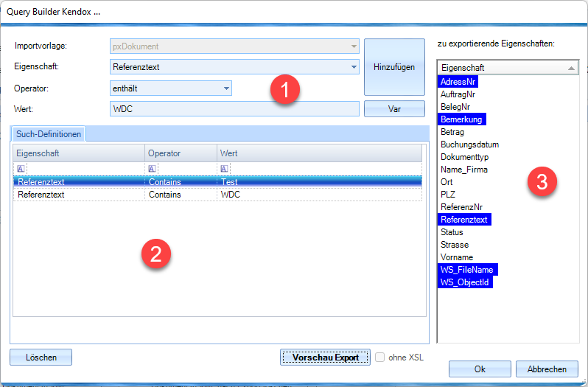Click the Var button

pos(394,109)
